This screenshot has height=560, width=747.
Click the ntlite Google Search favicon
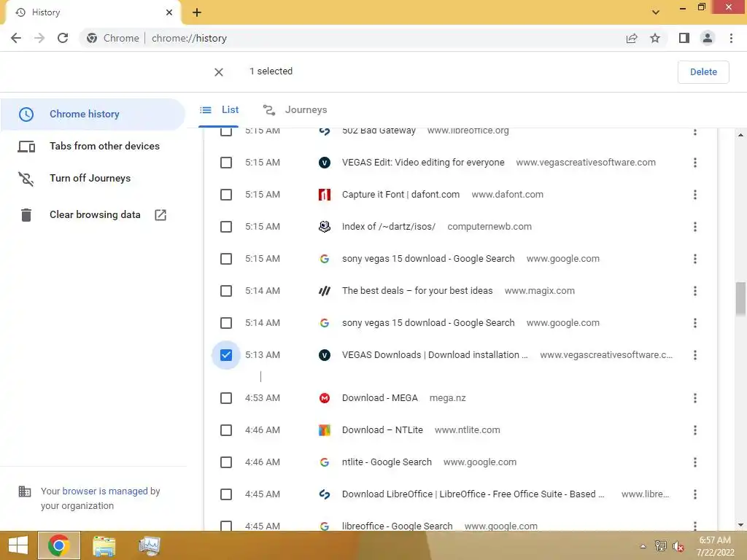tap(325, 462)
